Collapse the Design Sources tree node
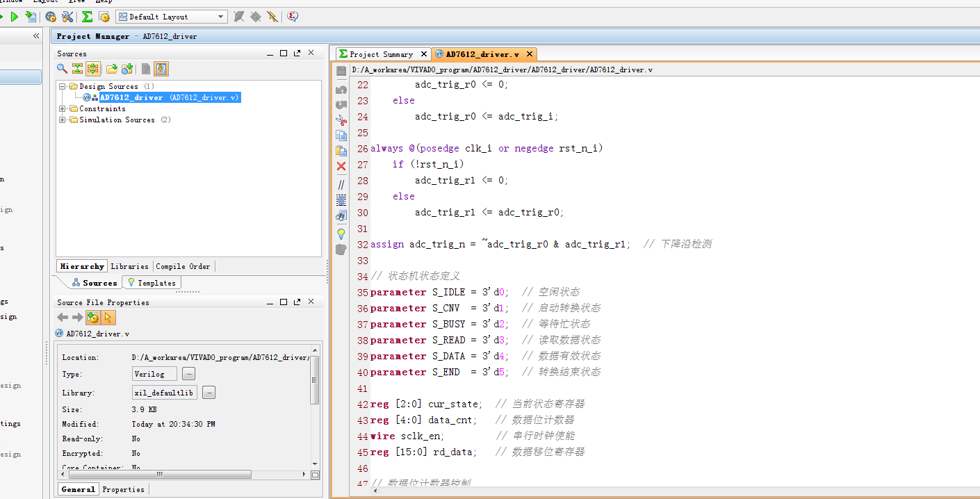This screenshot has width=980, height=499. pyautogui.click(x=63, y=86)
